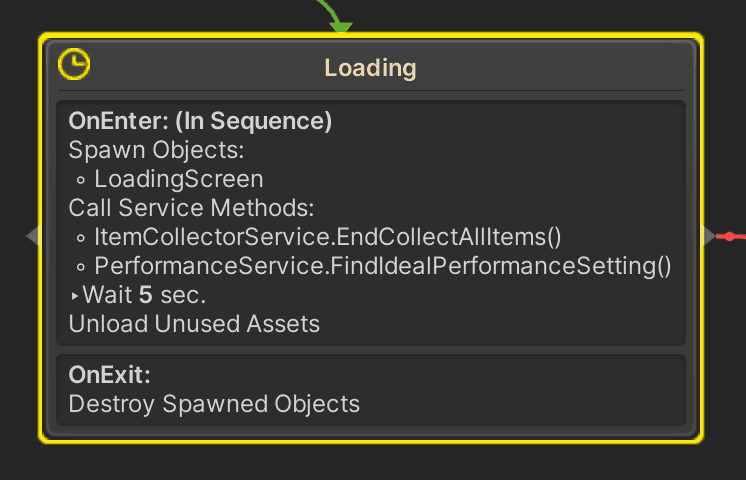Click the OnExit: section header
This screenshot has width=746, height=480.
pos(109,375)
